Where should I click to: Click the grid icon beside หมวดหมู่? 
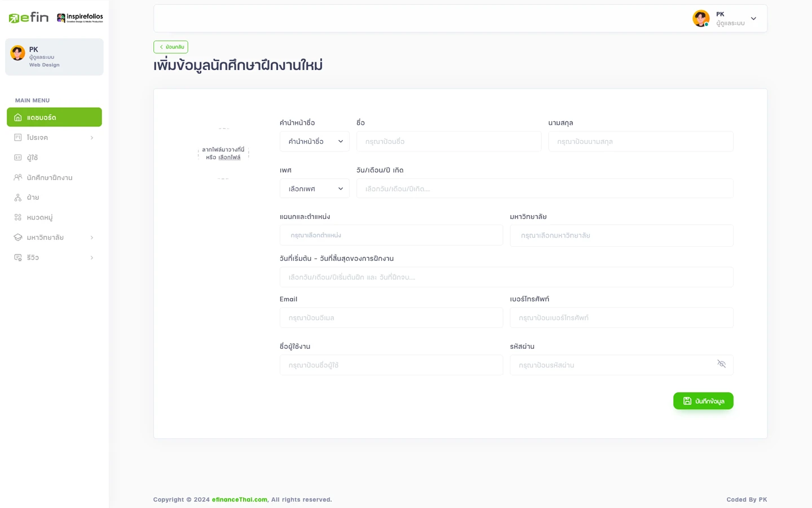tap(18, 217)
